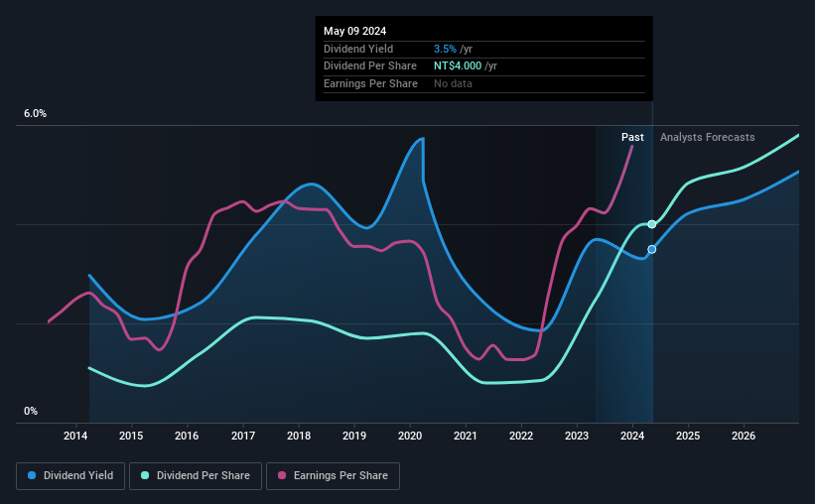Click the 2026 x-axis label

(744, 436)
